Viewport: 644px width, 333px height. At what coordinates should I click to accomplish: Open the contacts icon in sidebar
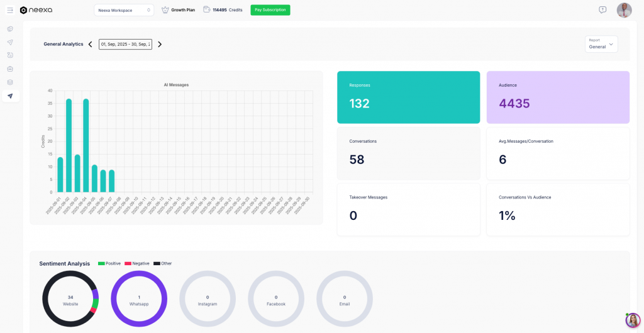[x=10, y=55]
